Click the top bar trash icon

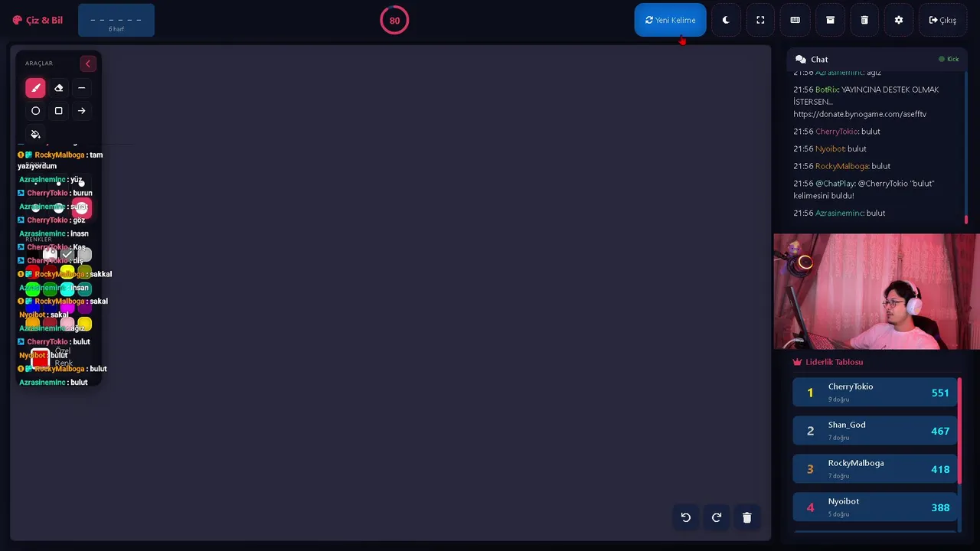tap(864, 20)
